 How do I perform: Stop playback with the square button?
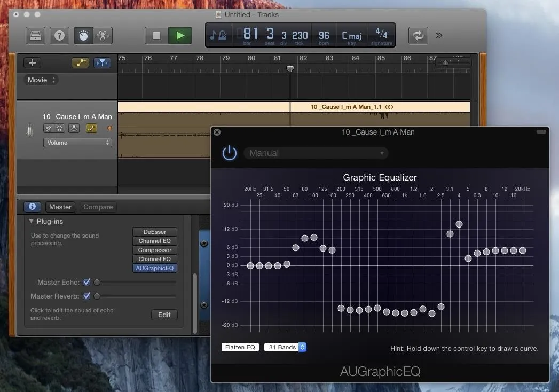[156, 35]
